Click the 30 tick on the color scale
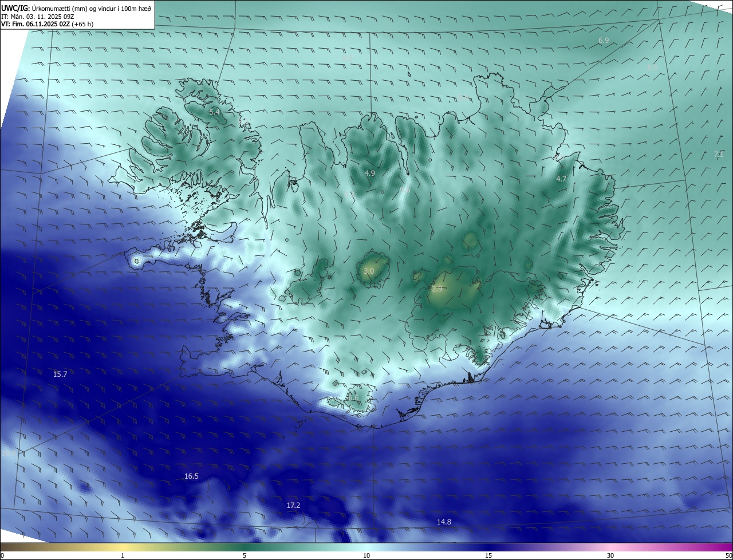This screenshot has height=560, width=733. point(610,555)
